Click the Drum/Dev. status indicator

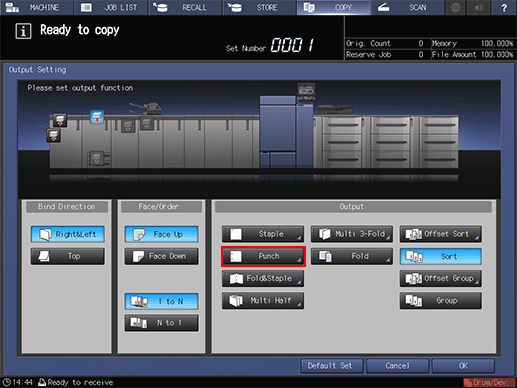(x=489, y=382)
